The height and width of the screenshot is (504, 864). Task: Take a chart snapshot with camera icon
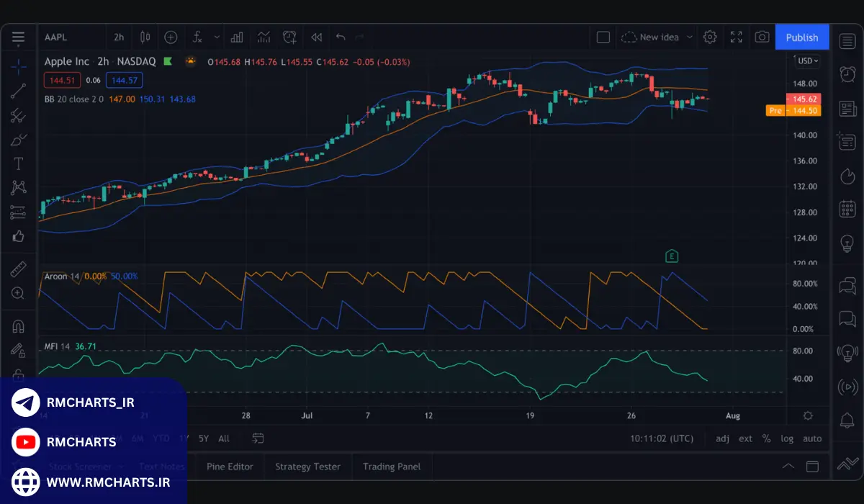(x=762, y=37)
